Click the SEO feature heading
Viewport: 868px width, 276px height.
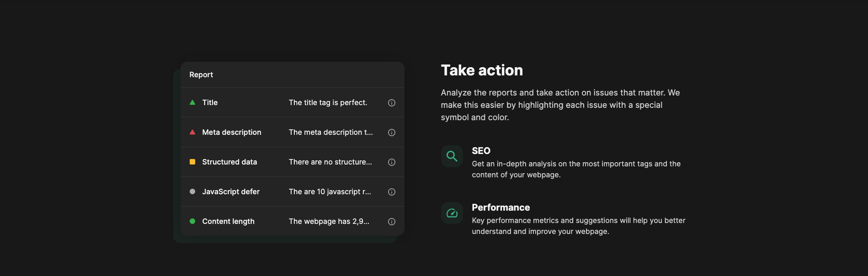click(x=481, y=151)
